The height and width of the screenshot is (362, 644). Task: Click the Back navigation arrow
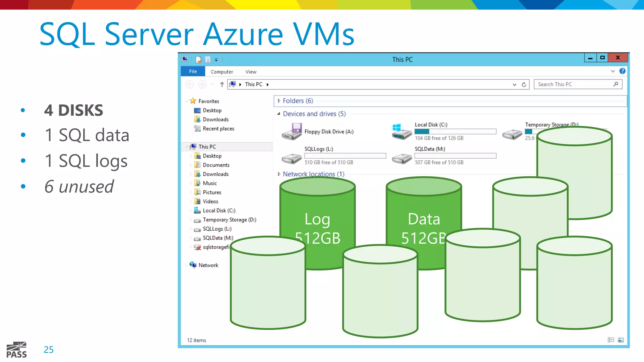[189, 84]
